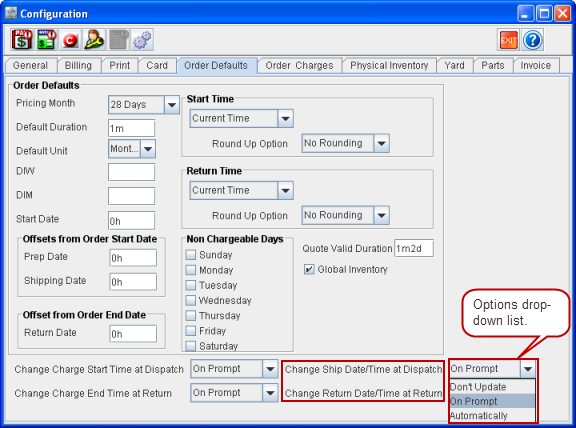Viewport: 576px width, 428px height.
Task: Open Return Time Round Up Option dropdown
Action: pos(381,215)
